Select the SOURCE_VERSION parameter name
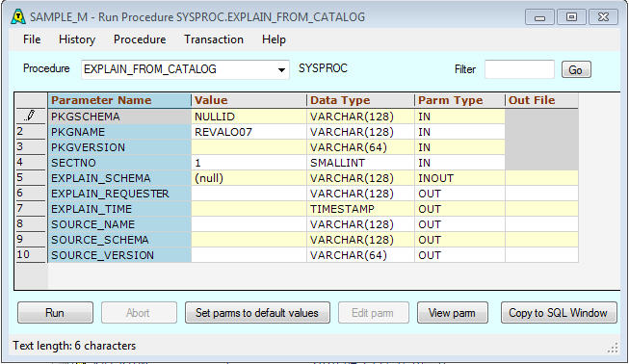The image size is (629, 364). tap(119, 255)
